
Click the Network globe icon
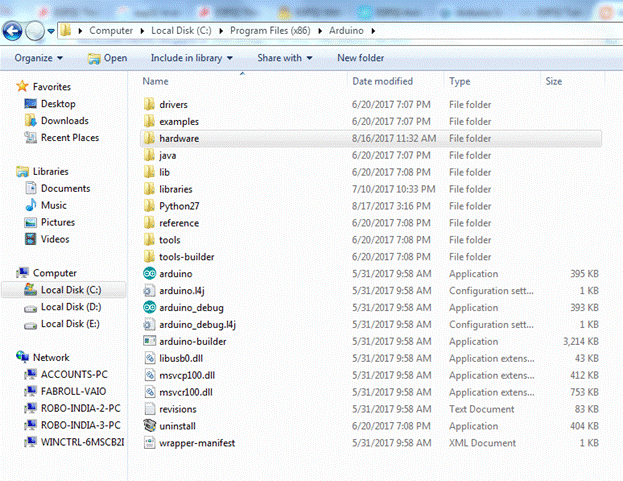[x=23, y=357]
